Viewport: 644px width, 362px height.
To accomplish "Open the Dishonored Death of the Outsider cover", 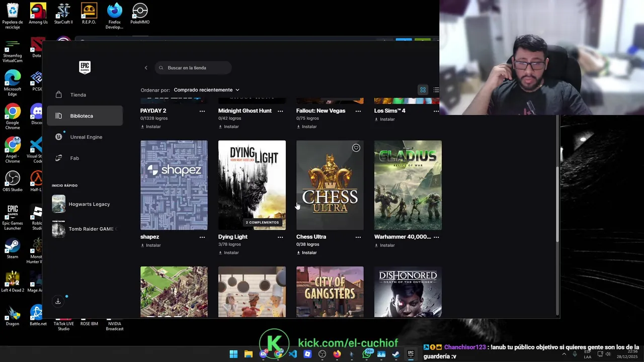I will [408, 292].
